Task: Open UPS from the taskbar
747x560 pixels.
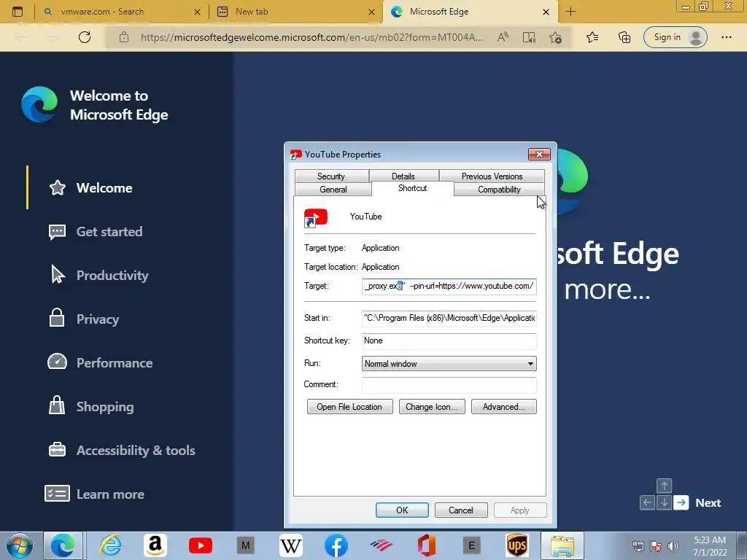Action: click(x=517, y=545)
